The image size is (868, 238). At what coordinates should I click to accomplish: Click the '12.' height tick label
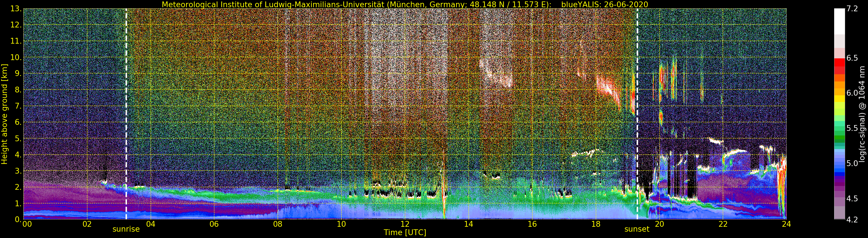16,25
